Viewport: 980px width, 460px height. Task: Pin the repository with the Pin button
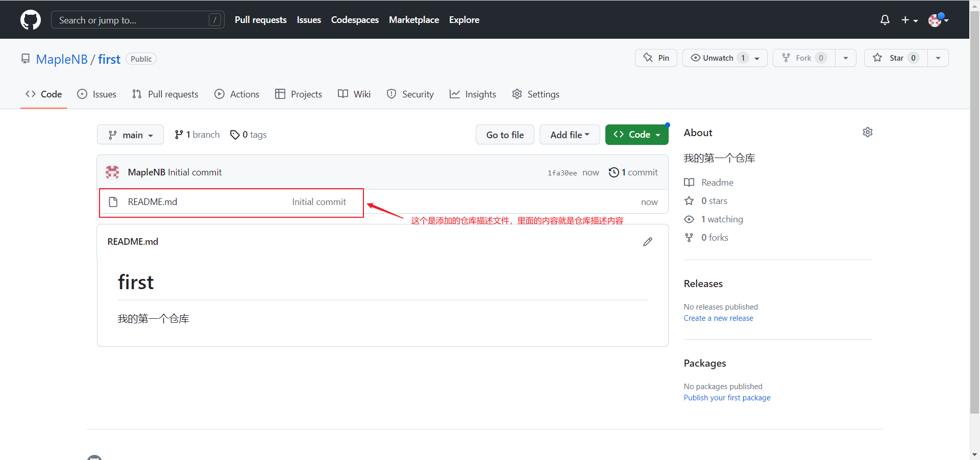click(x=656, y=58)
